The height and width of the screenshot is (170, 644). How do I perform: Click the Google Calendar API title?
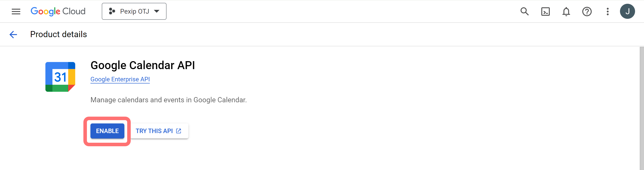tap(143, 65)
